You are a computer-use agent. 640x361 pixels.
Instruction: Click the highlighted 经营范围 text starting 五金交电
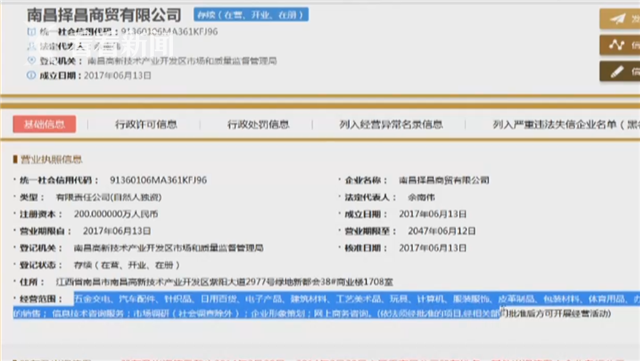(x=327, y=306)
